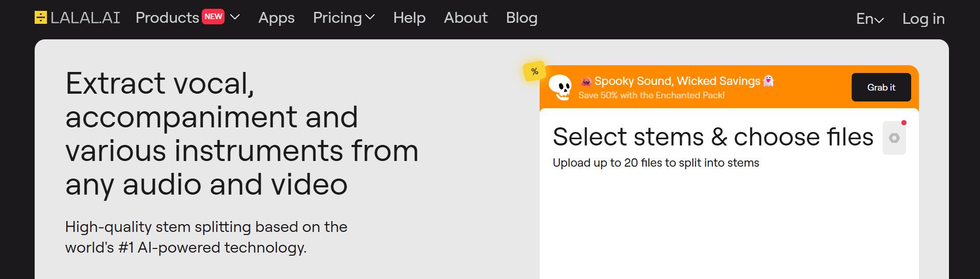Open the Pricing menu item
The image size is (980, 279).
pos(337,18)
